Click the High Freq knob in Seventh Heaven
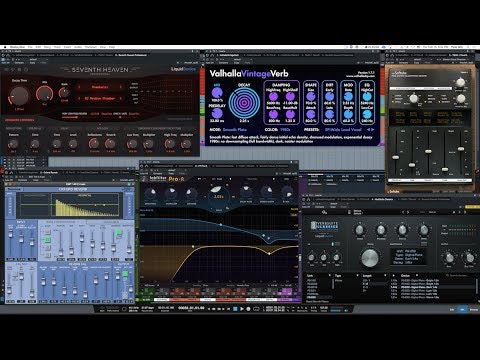This screenshot has height=360, width=480. click(170, 144)
